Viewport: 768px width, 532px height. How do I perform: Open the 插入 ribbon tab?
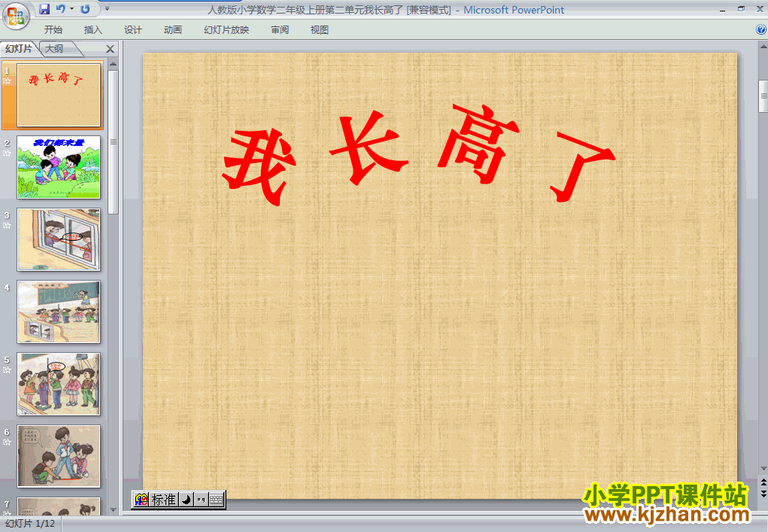(93, 30)
